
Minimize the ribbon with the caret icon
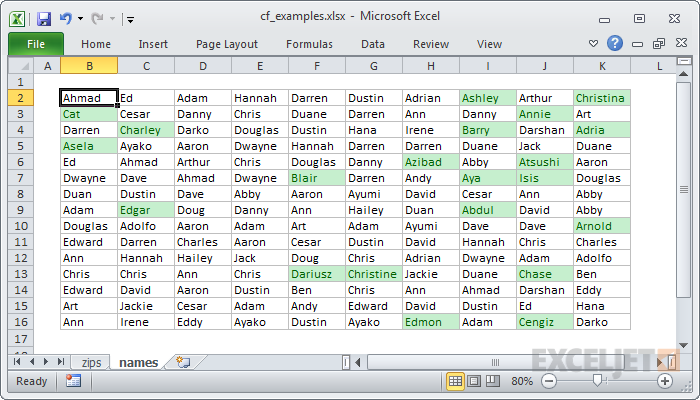tap(593, 44)
